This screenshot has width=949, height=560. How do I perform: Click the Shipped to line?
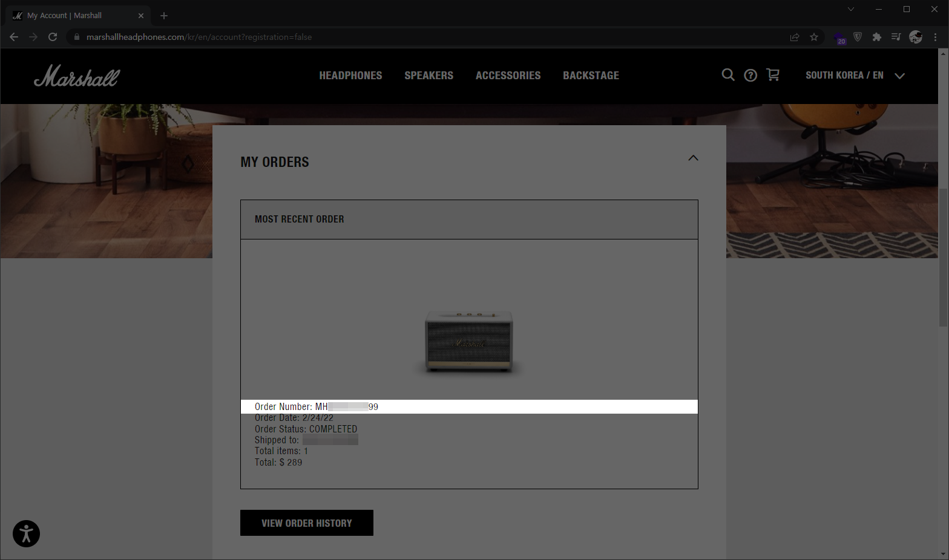[306, 440]
